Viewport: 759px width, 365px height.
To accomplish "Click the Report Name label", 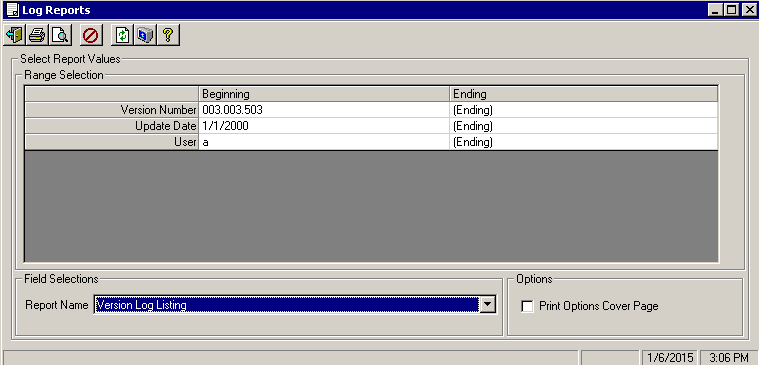I will (57, 305).
